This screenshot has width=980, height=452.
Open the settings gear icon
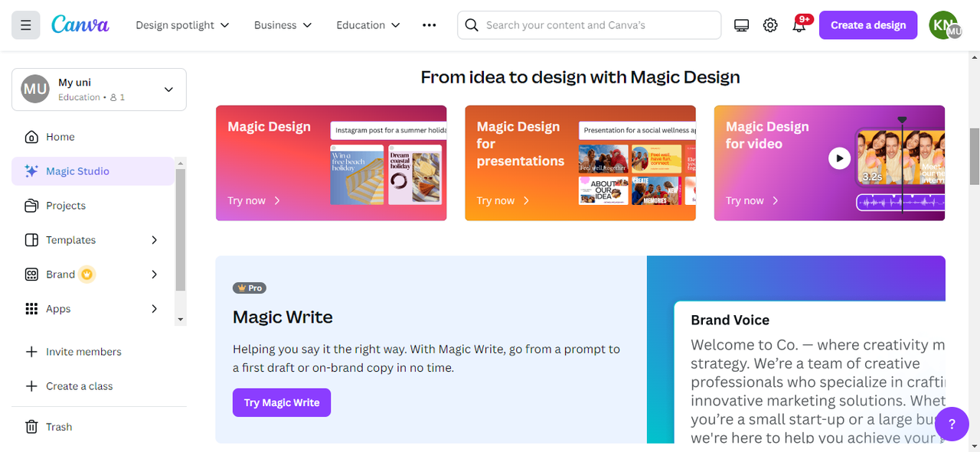(770, 25)
